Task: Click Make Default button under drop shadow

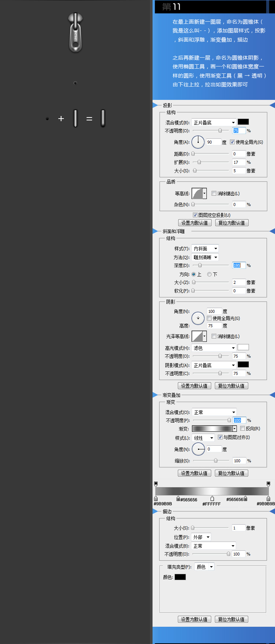Action: (x=195, y=223)
